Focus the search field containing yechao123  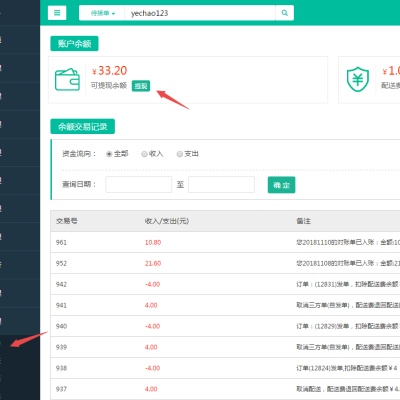200,13
